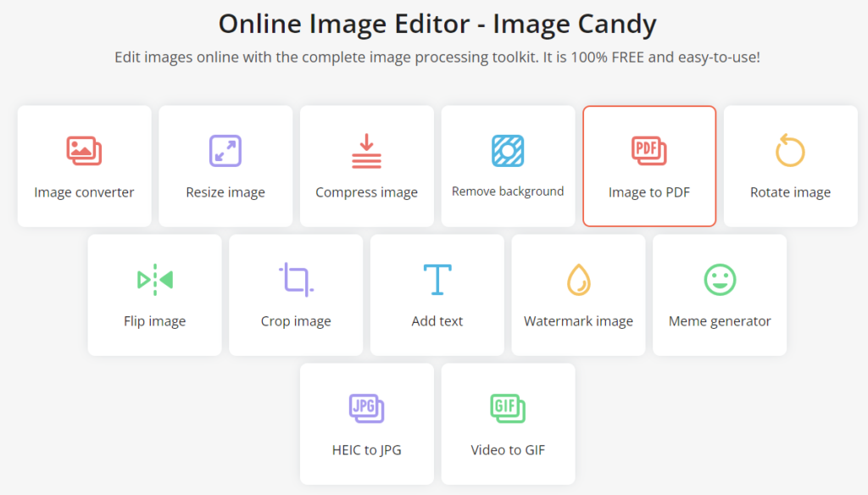Screen dimensions: 868x495
Task: Choose the Remove background striped icon
Action: coord(508,151)
